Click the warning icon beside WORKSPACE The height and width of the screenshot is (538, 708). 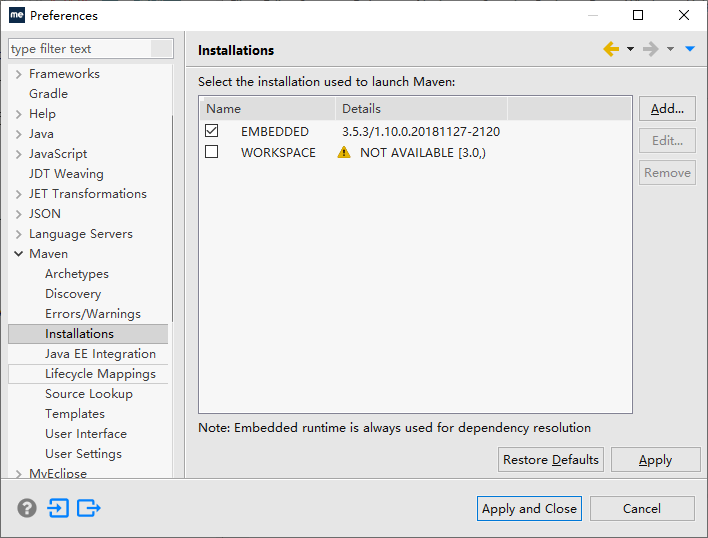click(344, 153)
